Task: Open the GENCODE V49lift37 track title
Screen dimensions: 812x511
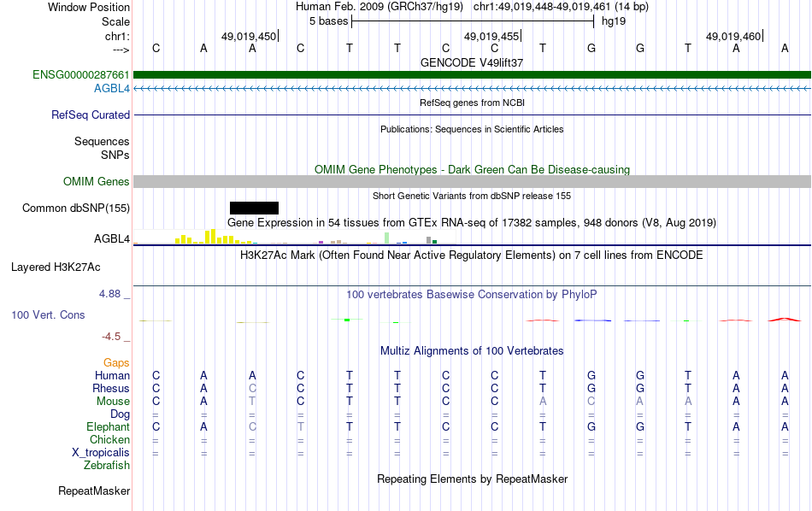Action: pyautogui.click(x=471, y=62)
